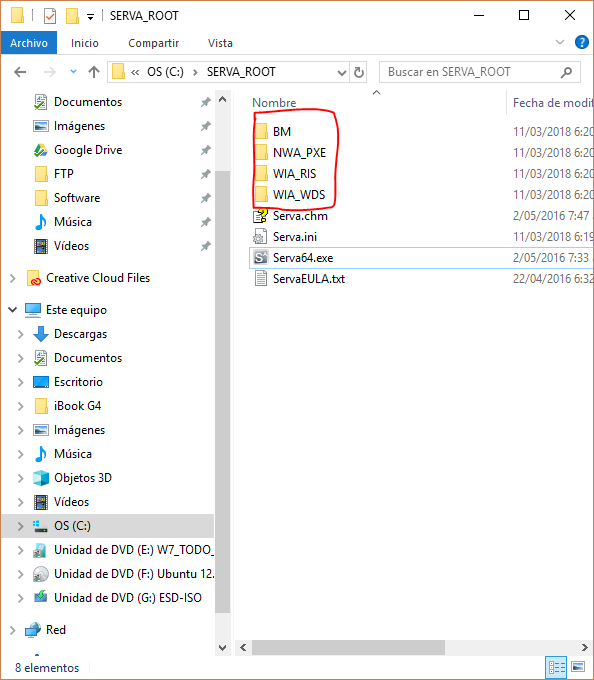The image size is (594, 680).
Task: Open Google Drive in sidebar
Action: [x=88, y=150]
